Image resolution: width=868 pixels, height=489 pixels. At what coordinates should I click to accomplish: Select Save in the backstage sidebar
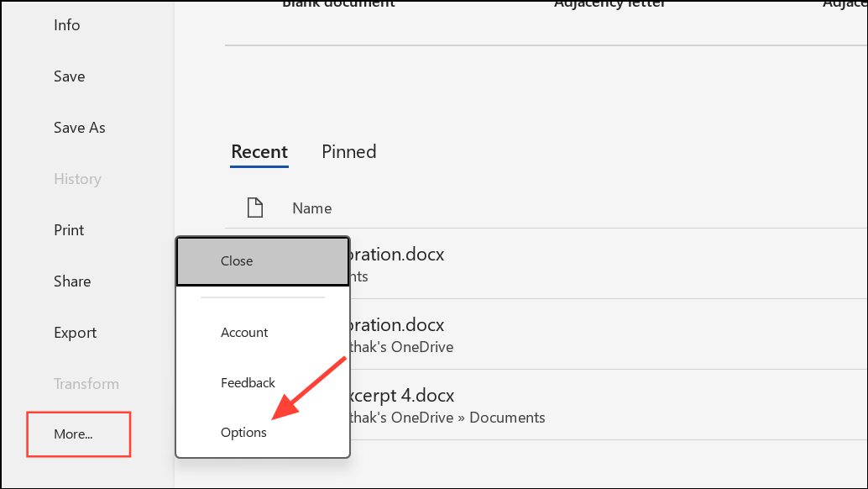coord(69,76)
